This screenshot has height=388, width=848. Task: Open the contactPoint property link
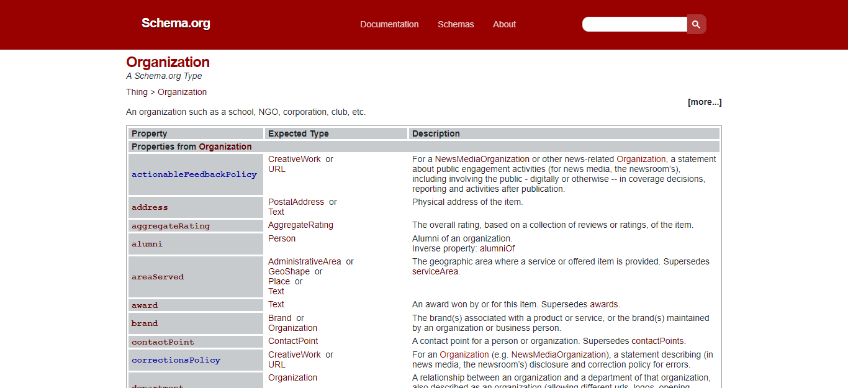point(163,343)
